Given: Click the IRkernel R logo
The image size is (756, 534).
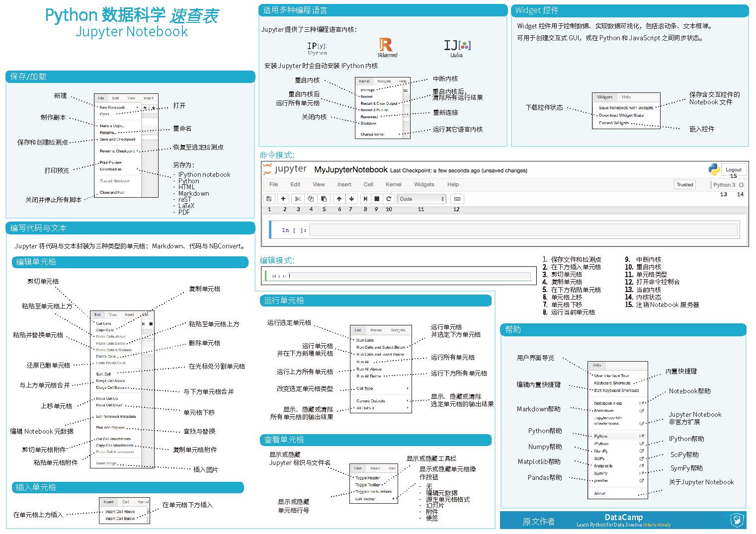Looking at the screenshot, I should coord(386,45).
